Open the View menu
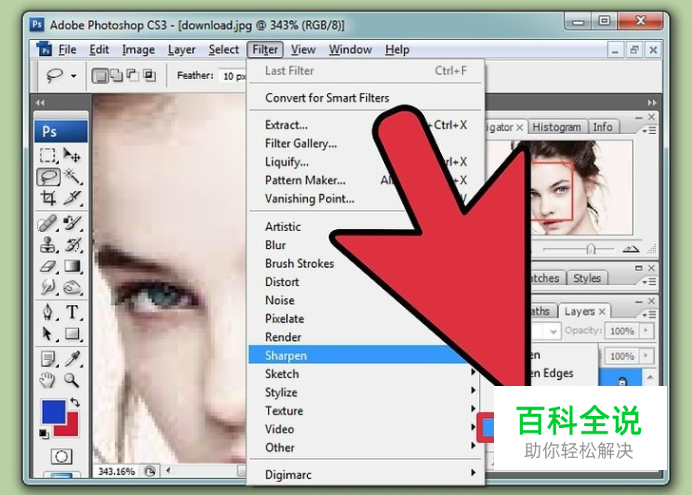692x495 pixels. (x=303, y=49)
